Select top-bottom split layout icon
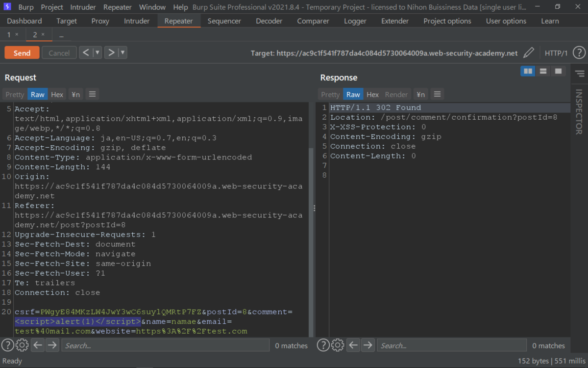 click(543, 71)
